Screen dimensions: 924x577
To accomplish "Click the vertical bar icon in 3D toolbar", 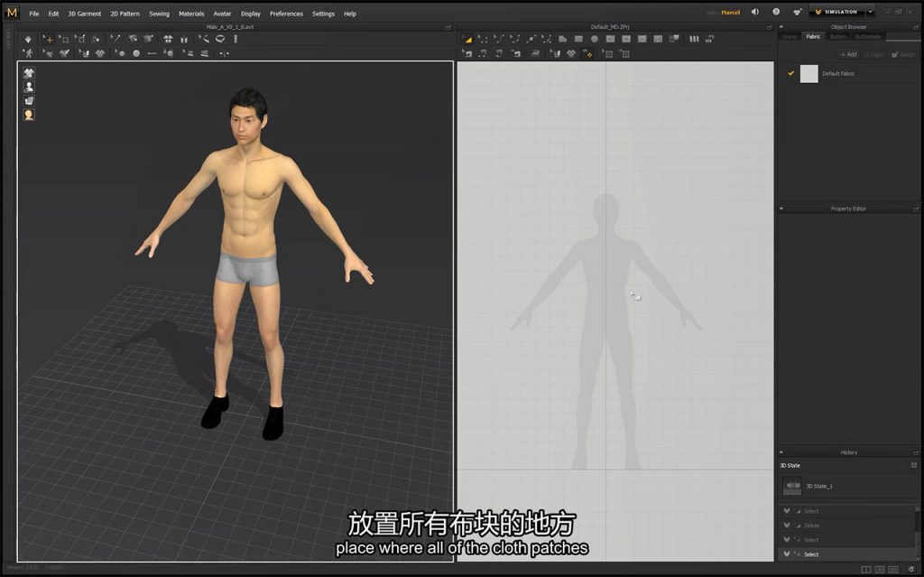I will click(236, 39).
